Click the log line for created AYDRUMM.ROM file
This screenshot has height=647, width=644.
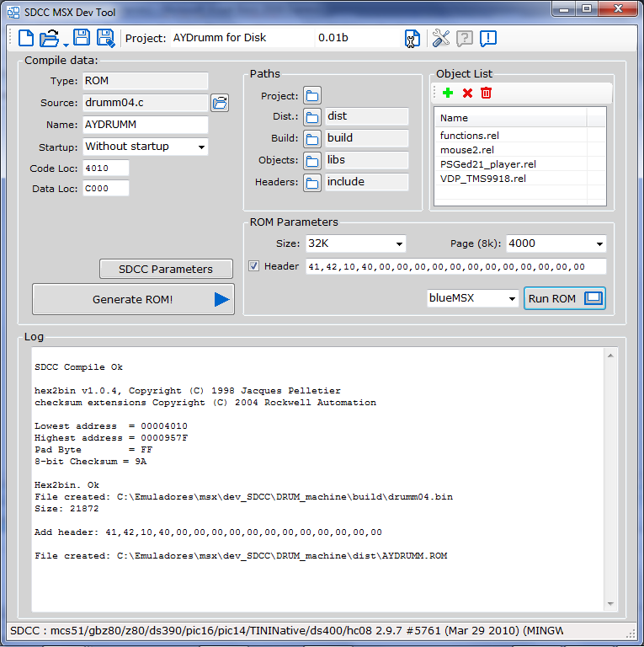pos(241,556)
